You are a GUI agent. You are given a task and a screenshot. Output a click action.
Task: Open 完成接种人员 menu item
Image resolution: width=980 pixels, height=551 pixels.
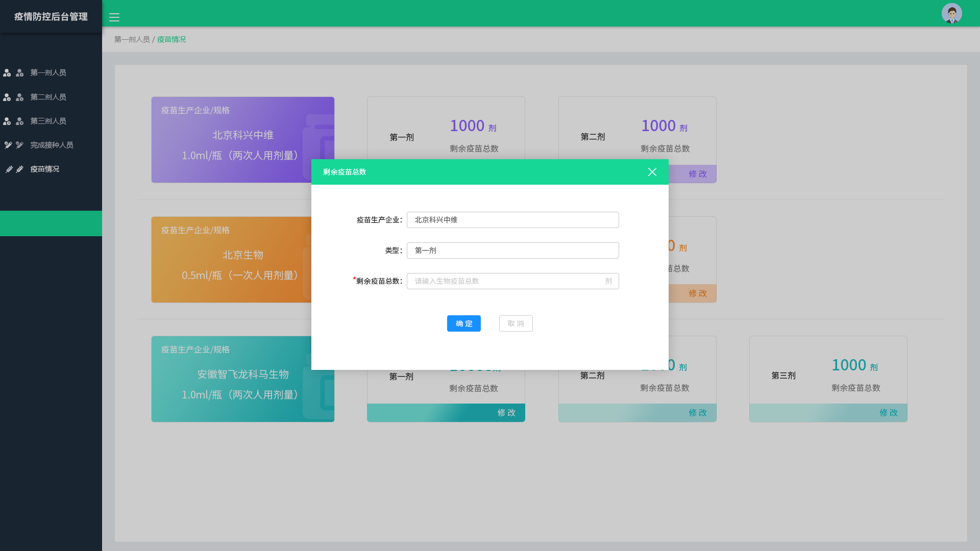coord(51,145)
